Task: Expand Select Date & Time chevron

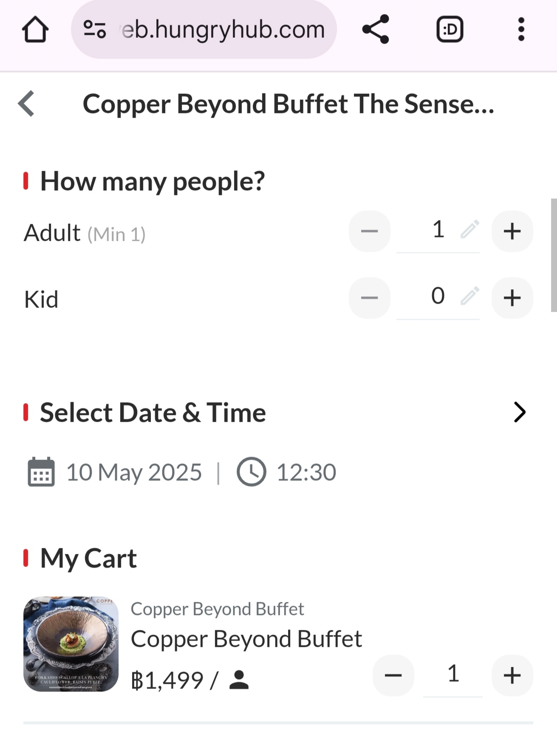Action: pyautogui.click(x=520, y=412)
